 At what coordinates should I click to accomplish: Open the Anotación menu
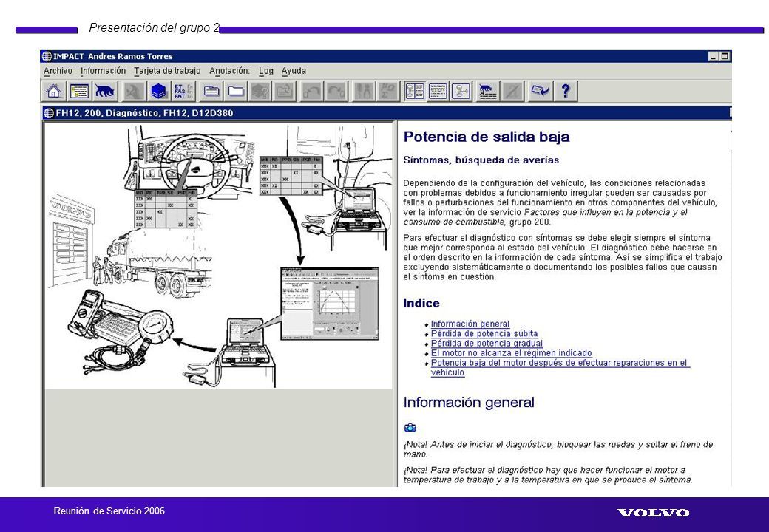pos(229,71)
